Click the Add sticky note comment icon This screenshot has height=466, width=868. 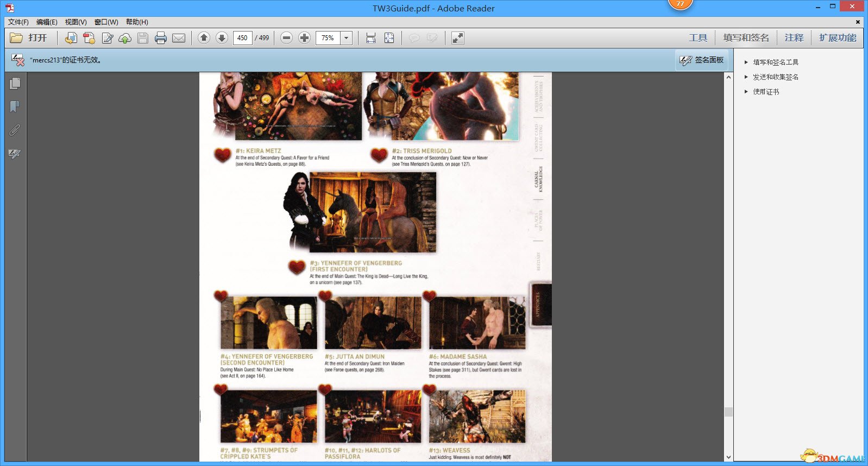tap(414, 38)
